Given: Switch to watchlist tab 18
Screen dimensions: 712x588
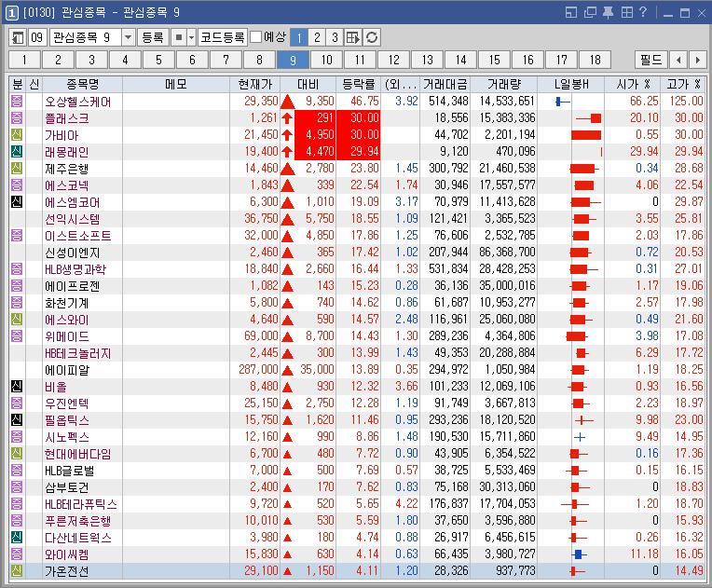Looking at the screenshot, I should pyautogui.click(x=596, y=60).
